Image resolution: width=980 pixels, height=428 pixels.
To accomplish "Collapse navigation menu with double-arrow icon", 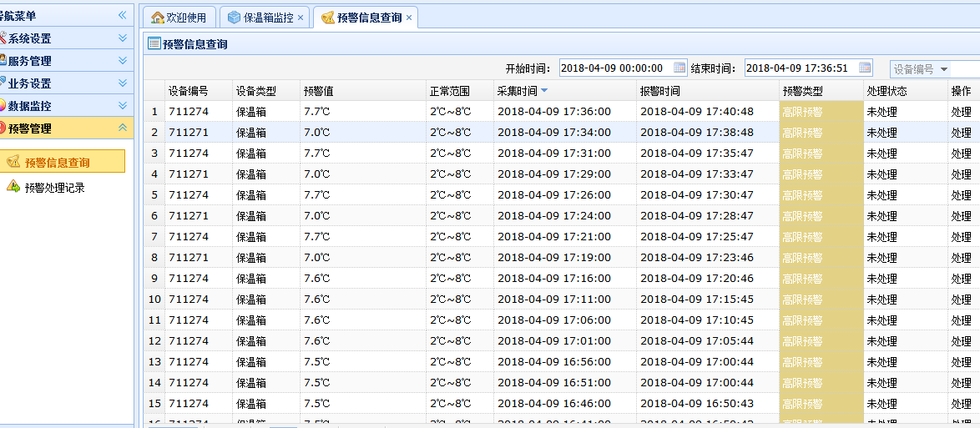I will click(122, 15).
